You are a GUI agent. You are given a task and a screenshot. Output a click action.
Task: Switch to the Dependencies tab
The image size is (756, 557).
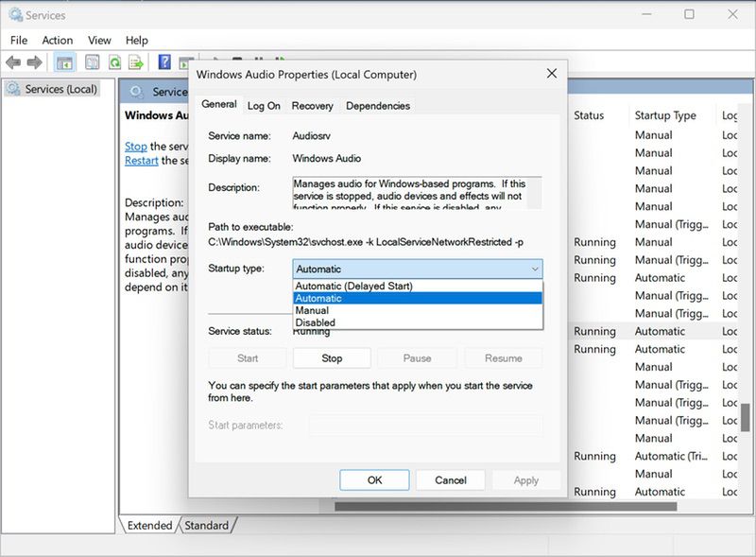click(378, 106)
